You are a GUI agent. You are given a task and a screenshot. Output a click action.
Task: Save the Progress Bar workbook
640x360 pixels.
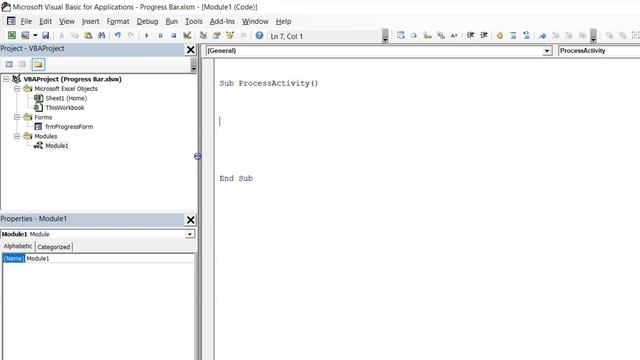(46, 36)
